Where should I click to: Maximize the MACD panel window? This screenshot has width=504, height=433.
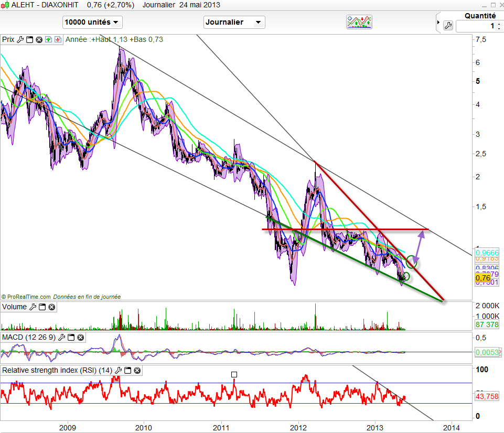[x=71, y=338]
